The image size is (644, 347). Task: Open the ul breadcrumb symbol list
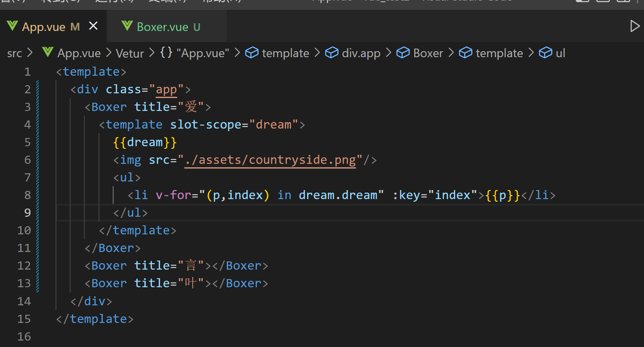coord(560,53)
